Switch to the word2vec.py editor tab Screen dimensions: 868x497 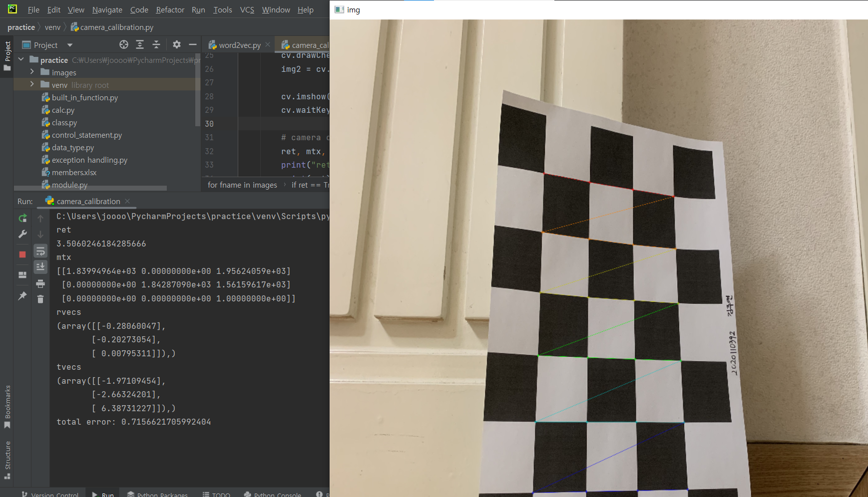click(238, 44)
